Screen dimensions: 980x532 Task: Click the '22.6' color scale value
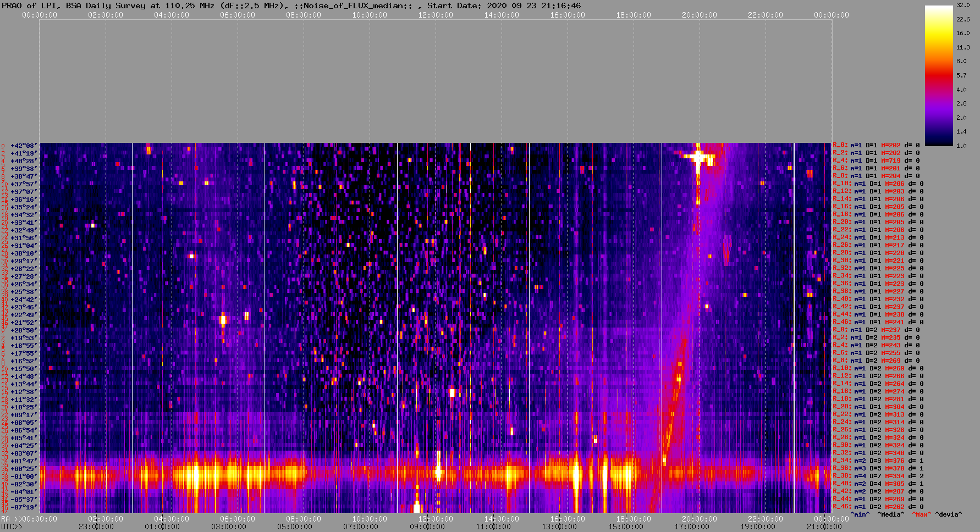(x=962, y=19)
